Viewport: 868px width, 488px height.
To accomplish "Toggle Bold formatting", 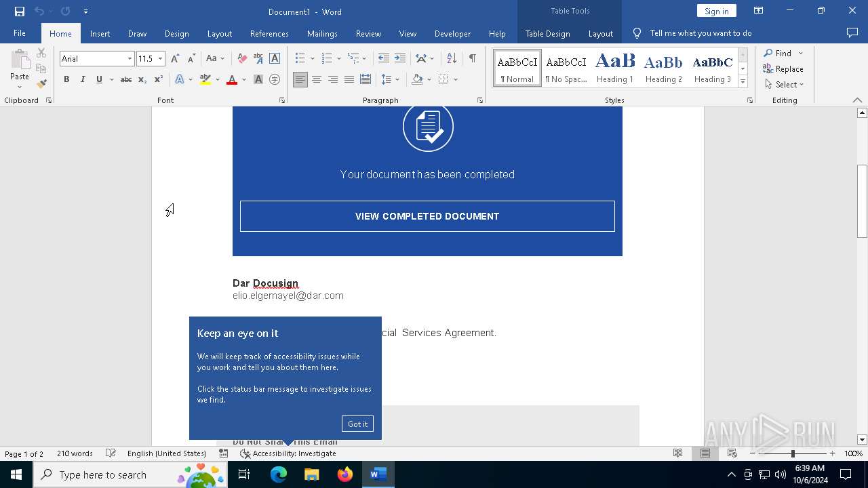I will pyautogui.click(x=66, y=79).
